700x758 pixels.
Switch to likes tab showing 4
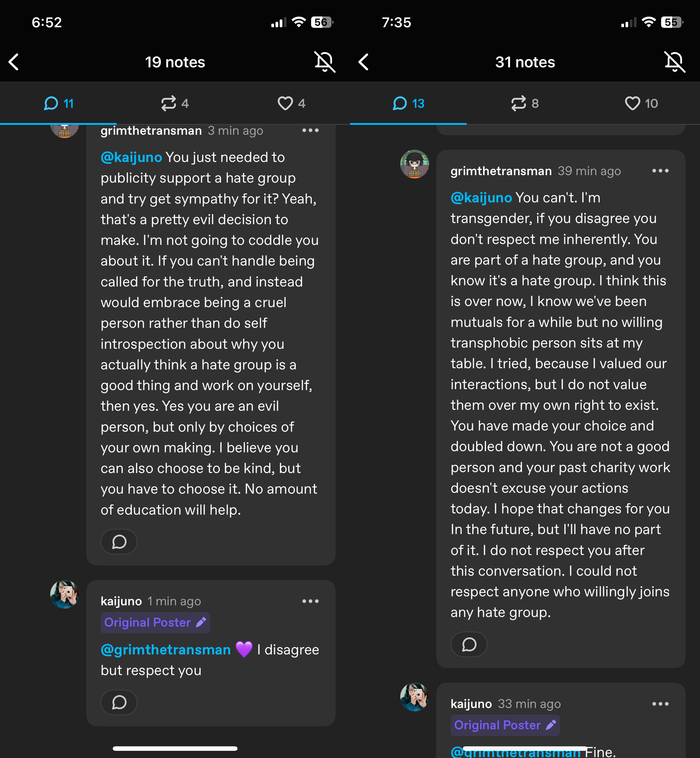pos(291,103)
